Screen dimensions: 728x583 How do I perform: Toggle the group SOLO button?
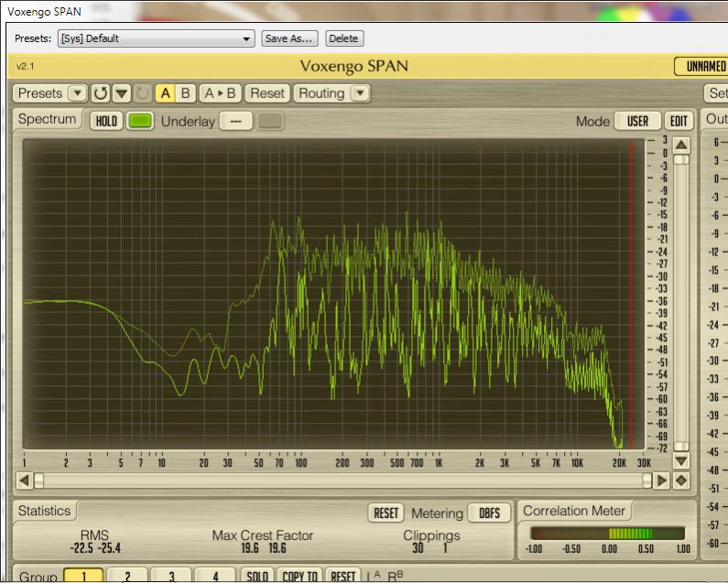(x=257, y=576)
